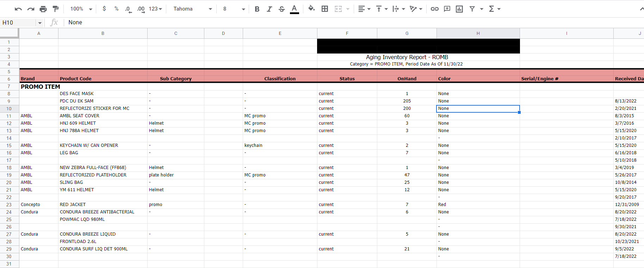Image resolution: width=644 pixels, height=268 pixels.
Task: Expand the filter views arrow
Action: [482, 9]
